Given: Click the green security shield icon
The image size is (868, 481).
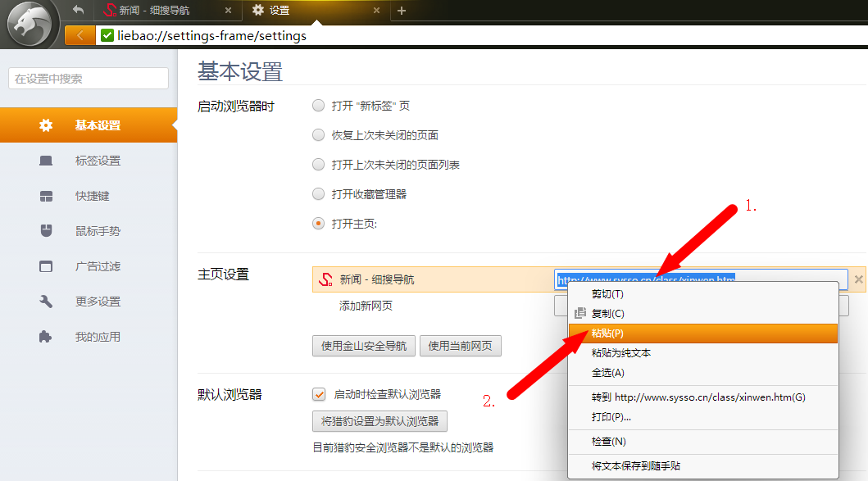Looking at the screenshot, I should pos(107,35).
